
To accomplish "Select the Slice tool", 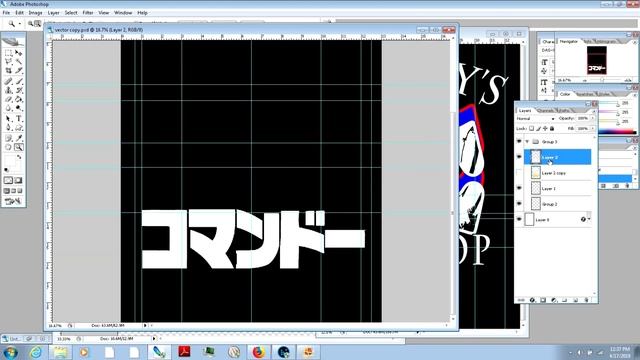I will (18, 71).
